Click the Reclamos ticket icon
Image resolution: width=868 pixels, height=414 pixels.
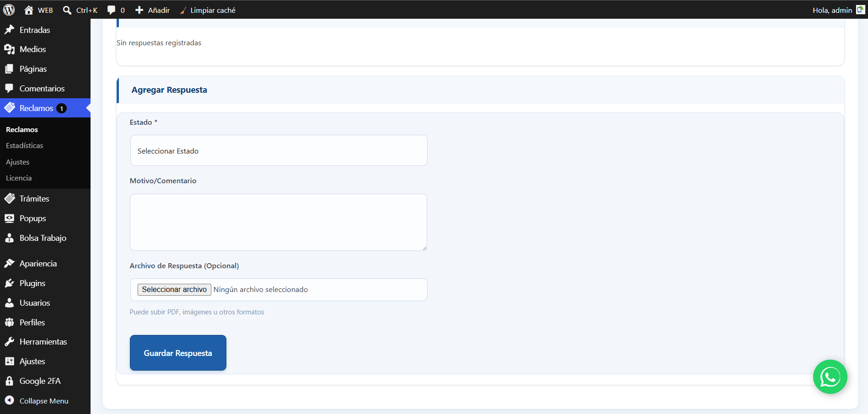10,108
